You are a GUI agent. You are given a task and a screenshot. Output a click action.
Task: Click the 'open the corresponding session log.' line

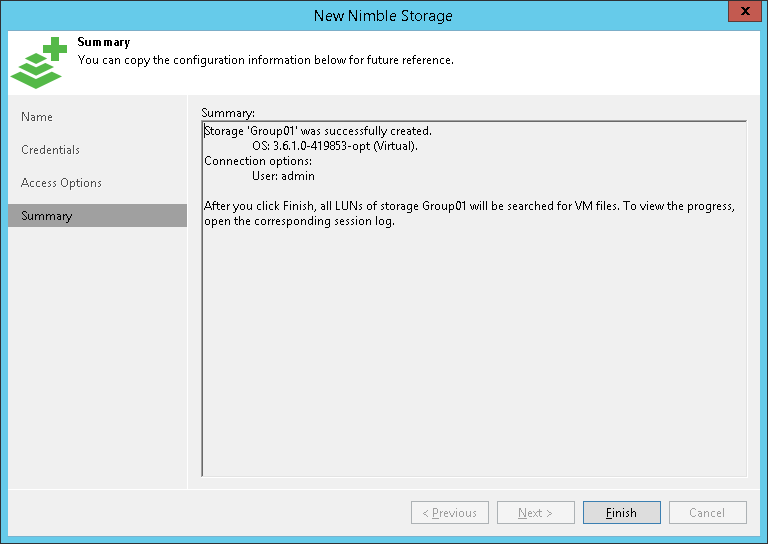299,221
